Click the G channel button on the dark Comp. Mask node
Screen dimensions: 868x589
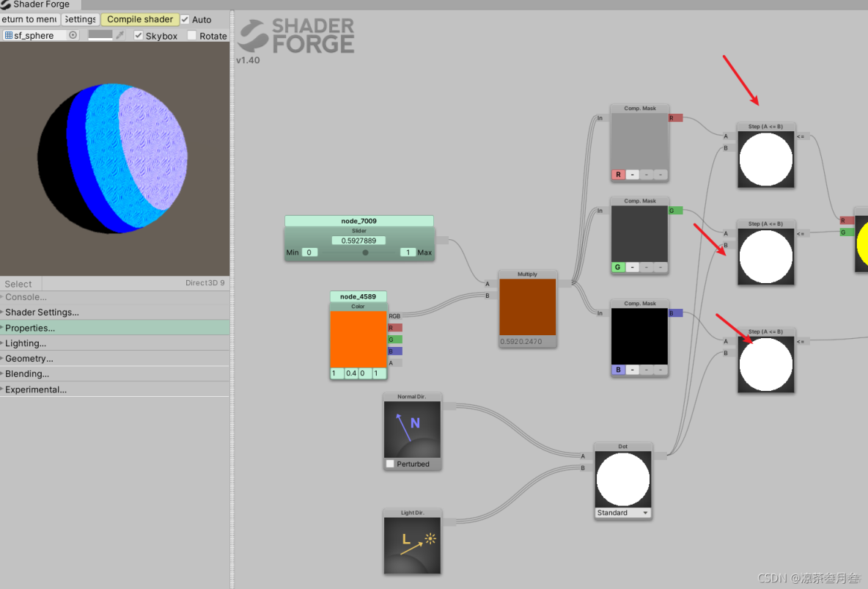pyautogui.click(x=618, y=267)
